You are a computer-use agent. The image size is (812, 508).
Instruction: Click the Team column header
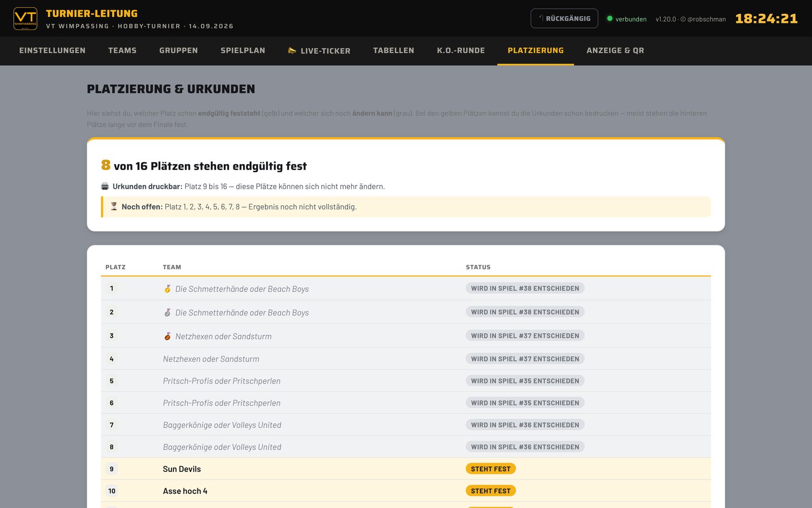[172, 267]
